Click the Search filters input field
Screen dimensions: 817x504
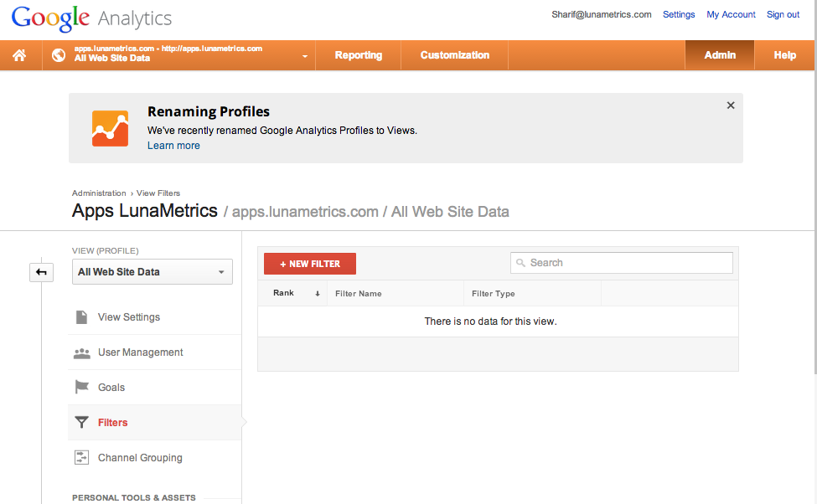622,263
